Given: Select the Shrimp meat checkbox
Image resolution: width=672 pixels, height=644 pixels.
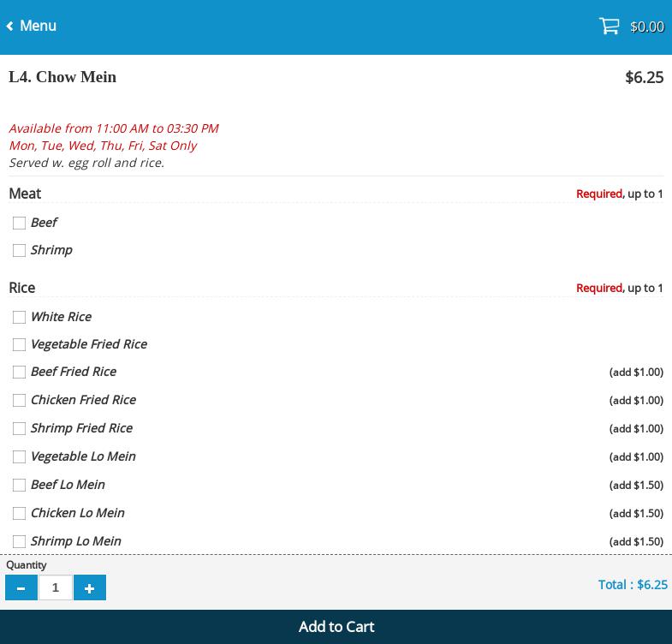Looking at the screenshot, I should click(19, 250).
